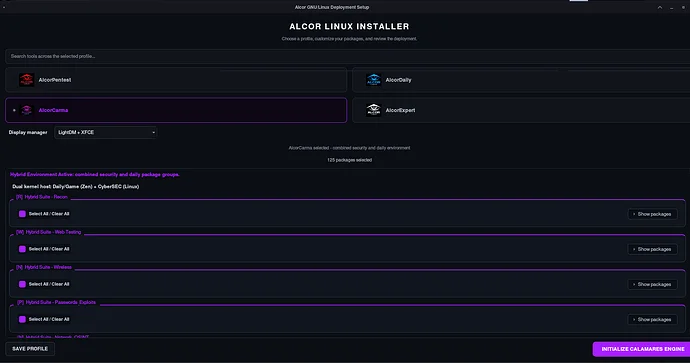
Task: Expand Show packages for Wireless suite
Action: (x=652, y=284)
